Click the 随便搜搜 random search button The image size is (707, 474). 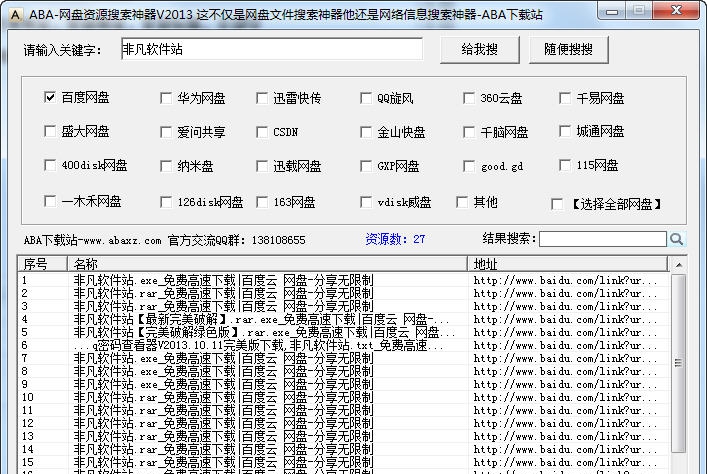[x=568, y=49]
